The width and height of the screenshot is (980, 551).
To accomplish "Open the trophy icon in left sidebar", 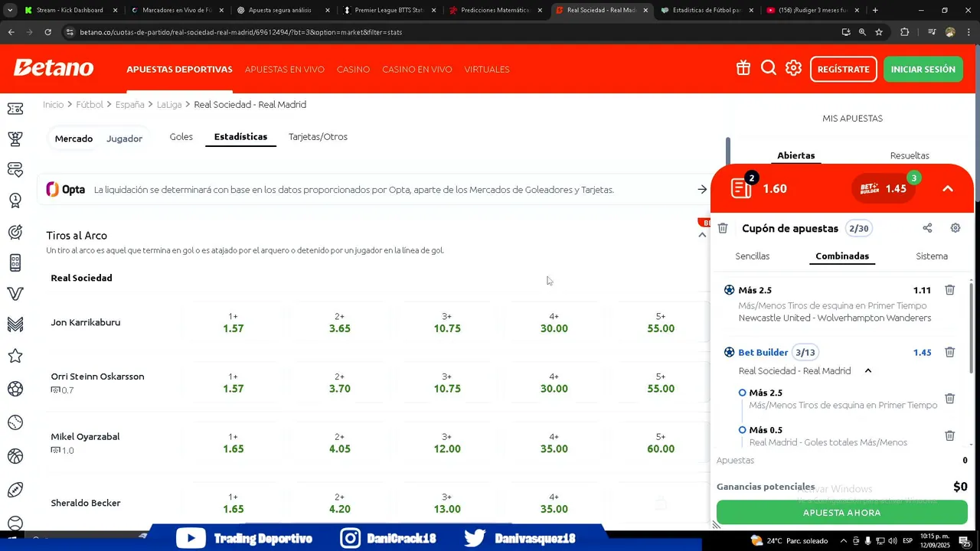I will 15,139.
